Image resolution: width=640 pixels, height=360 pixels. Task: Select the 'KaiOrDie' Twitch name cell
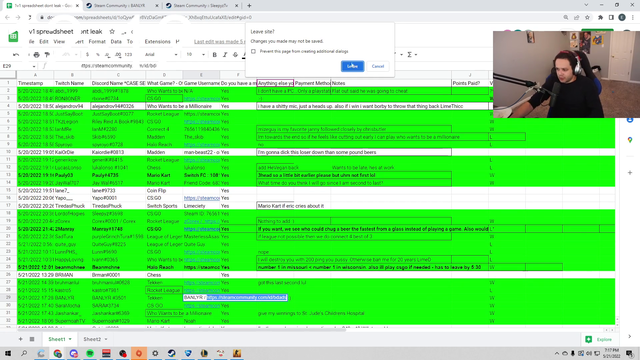(72, 152)
